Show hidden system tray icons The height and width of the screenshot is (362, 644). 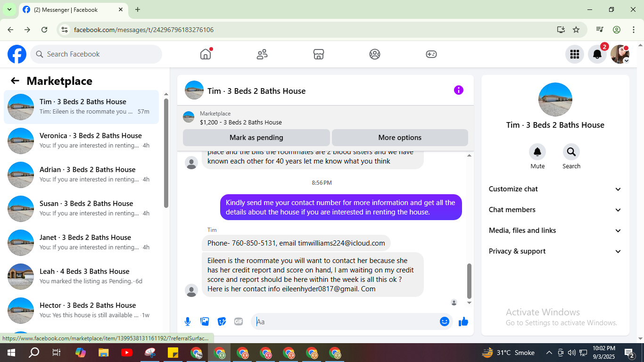click(549, 353)
